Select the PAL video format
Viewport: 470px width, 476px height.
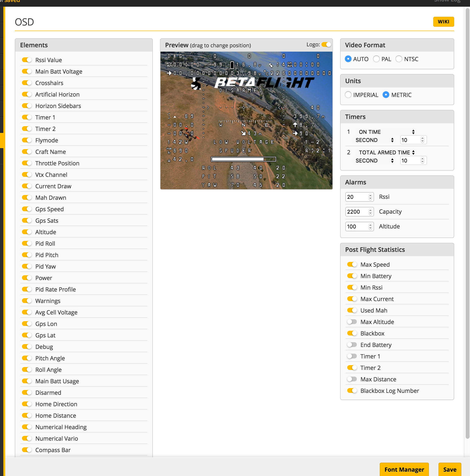pyautogui.click(x=376, y=59)
